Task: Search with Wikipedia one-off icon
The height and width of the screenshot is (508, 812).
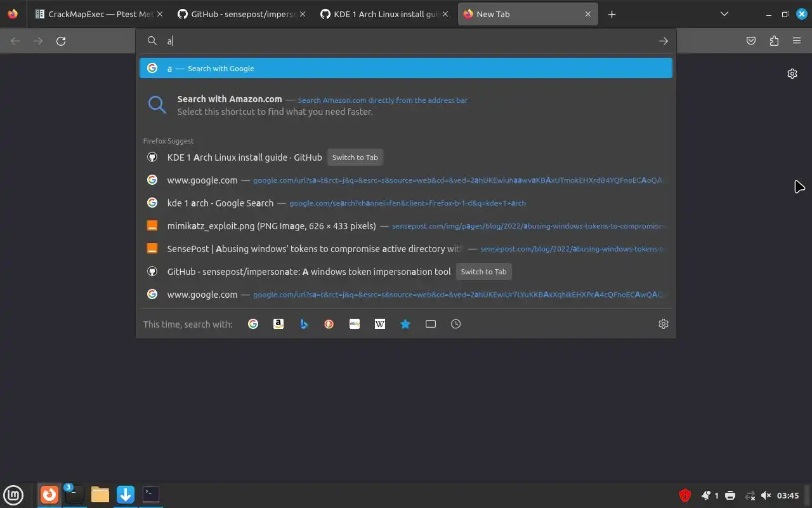Action: (x=380, y=324)
